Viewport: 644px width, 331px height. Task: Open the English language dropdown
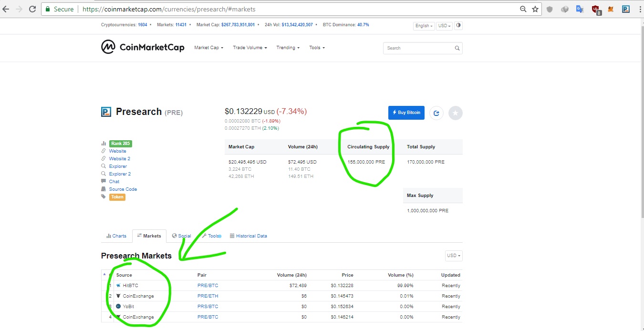[x=424, y=26]
